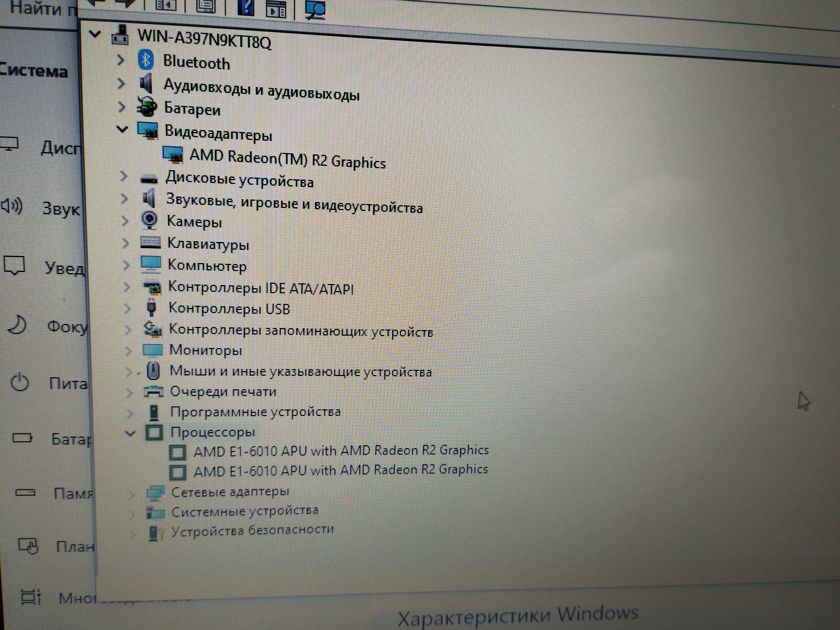This screenshot has width=840, height=630.
Task: Click Scan for hardware changes toolbar icon
Action: click(315, 9)
